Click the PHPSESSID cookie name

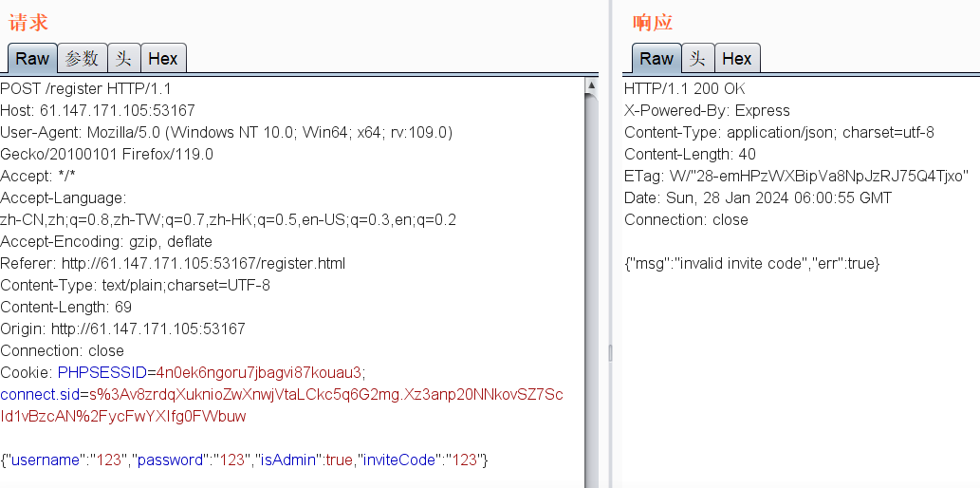click(102, 373)
